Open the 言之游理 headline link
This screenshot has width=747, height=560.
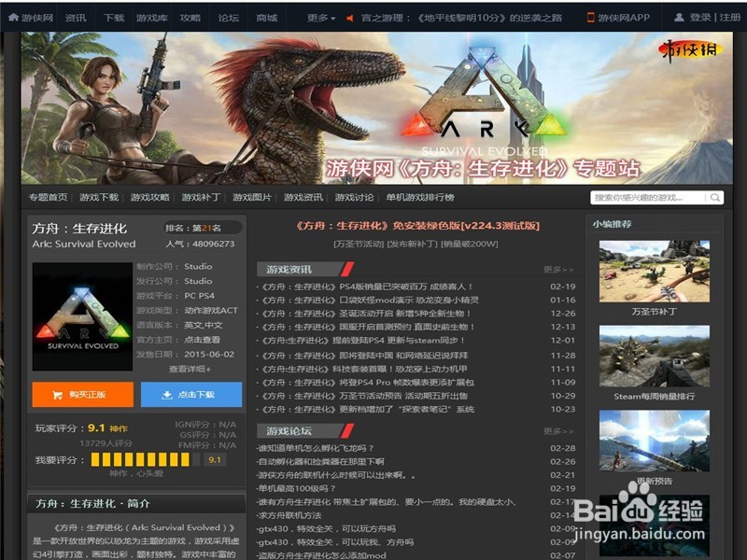pos(462,18)
